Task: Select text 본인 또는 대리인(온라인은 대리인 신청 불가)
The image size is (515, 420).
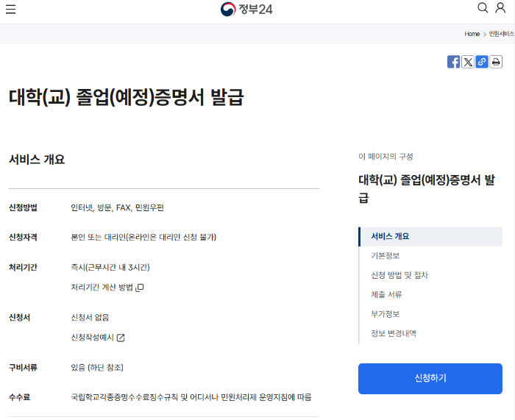Action: (x=143, y=237)
